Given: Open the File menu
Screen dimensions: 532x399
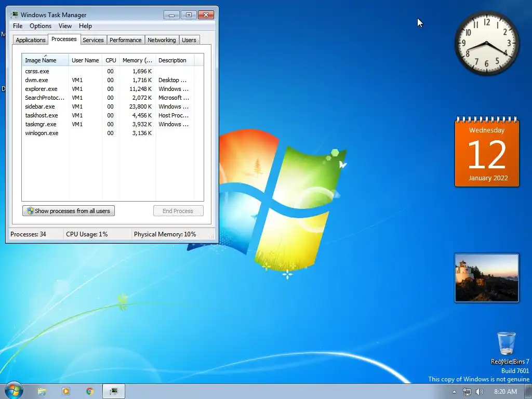Looking at the screenshot, I should (18, 26).
